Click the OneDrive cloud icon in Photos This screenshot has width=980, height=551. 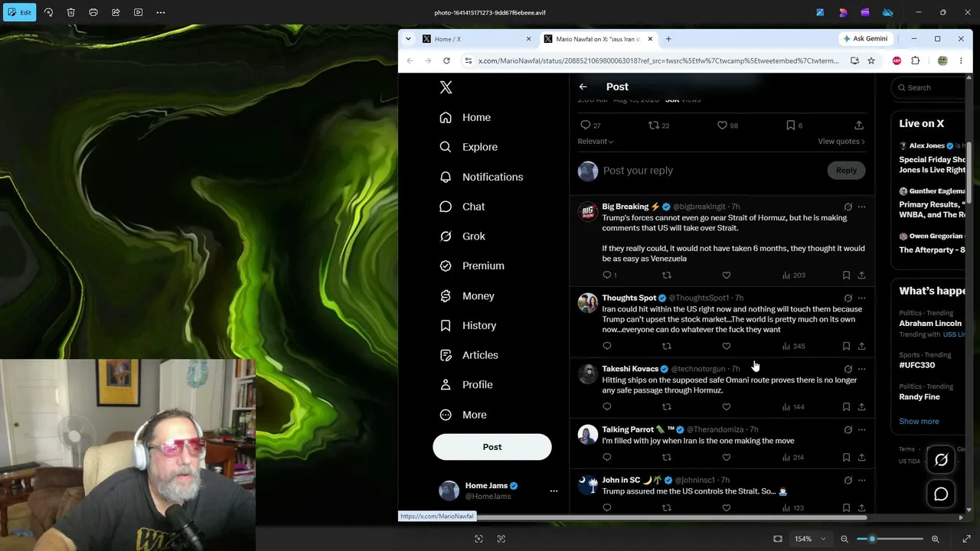tap(888, 12)
